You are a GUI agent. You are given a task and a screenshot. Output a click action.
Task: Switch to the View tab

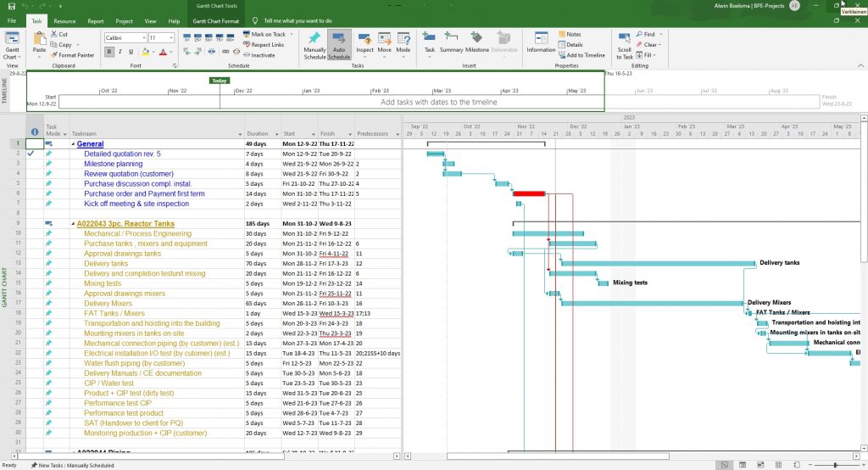(x=151, y=21)
